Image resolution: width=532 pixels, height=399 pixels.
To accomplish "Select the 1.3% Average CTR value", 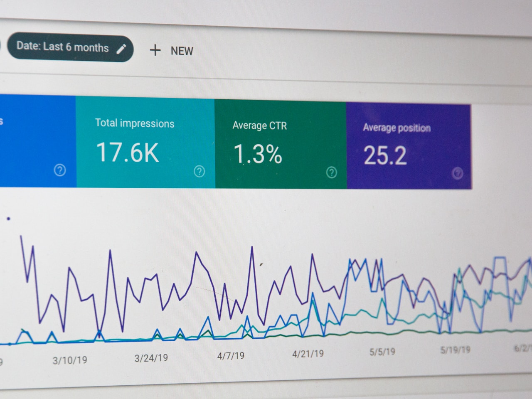I will 258,155.
